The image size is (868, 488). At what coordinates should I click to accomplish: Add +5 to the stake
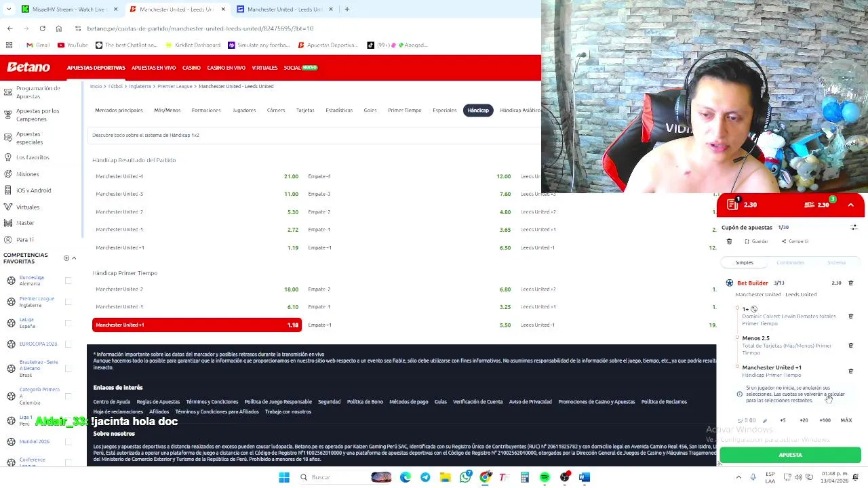click(x=783, y=420)
